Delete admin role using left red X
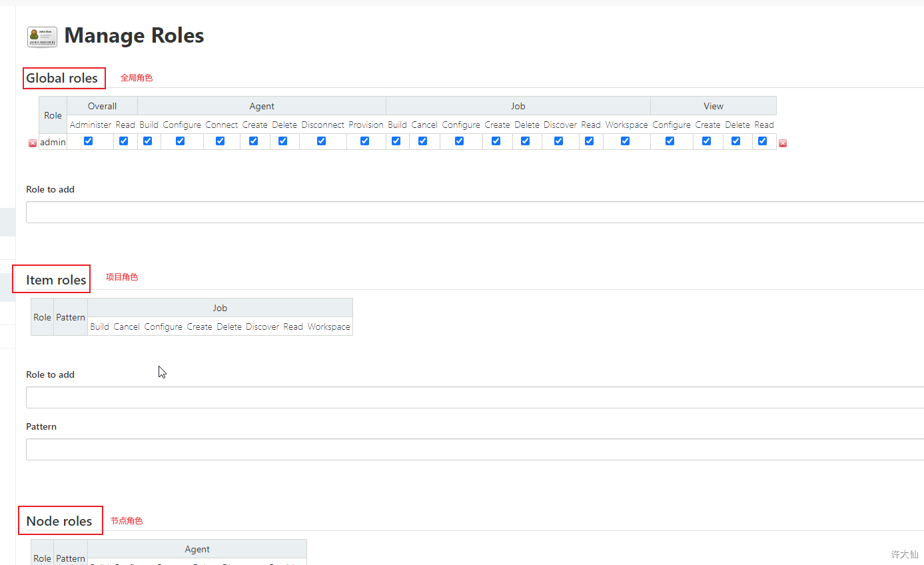Viewport: 924px width, 565px height. (33, 143)
